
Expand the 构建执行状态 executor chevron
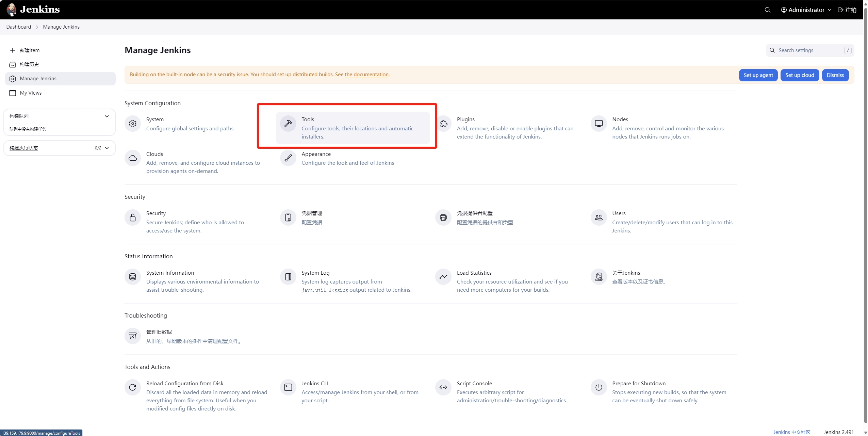[107, 148]
